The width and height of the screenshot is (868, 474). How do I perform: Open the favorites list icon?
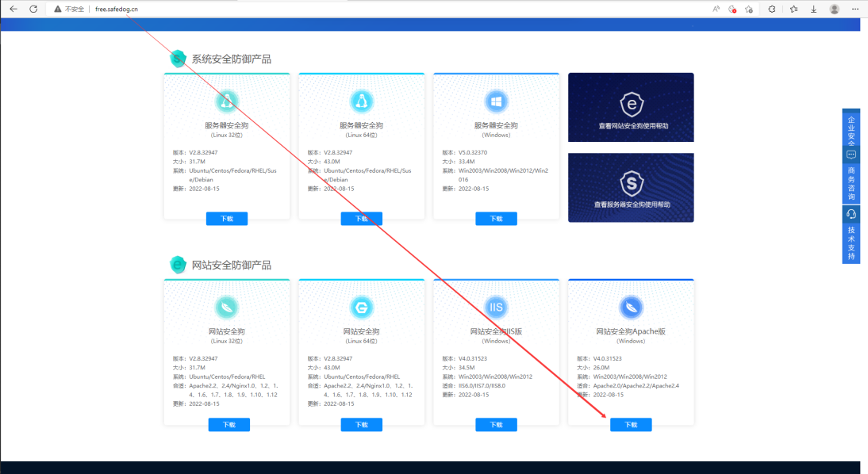(x=794, y=9)
